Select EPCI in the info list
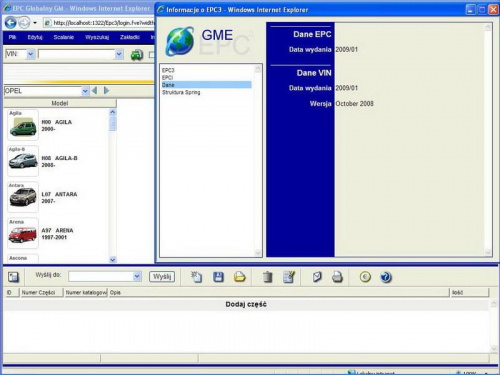 click(168, 77)
